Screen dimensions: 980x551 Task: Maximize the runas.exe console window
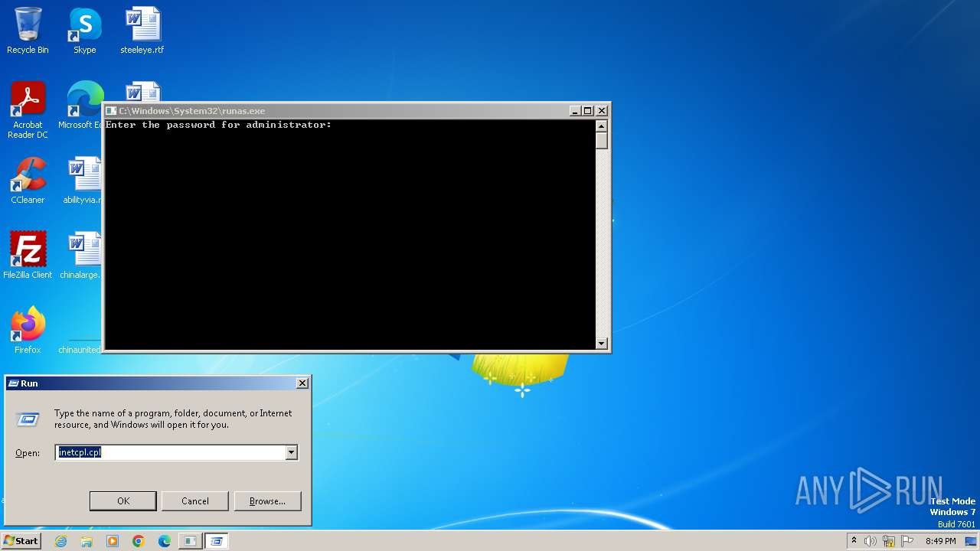click(587, 111)
